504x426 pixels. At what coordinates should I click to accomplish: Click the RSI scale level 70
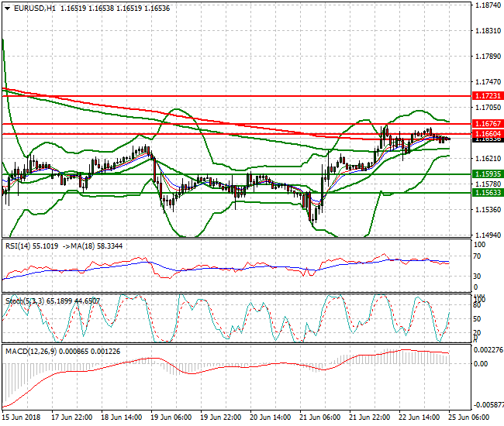[x=477, y=256]
